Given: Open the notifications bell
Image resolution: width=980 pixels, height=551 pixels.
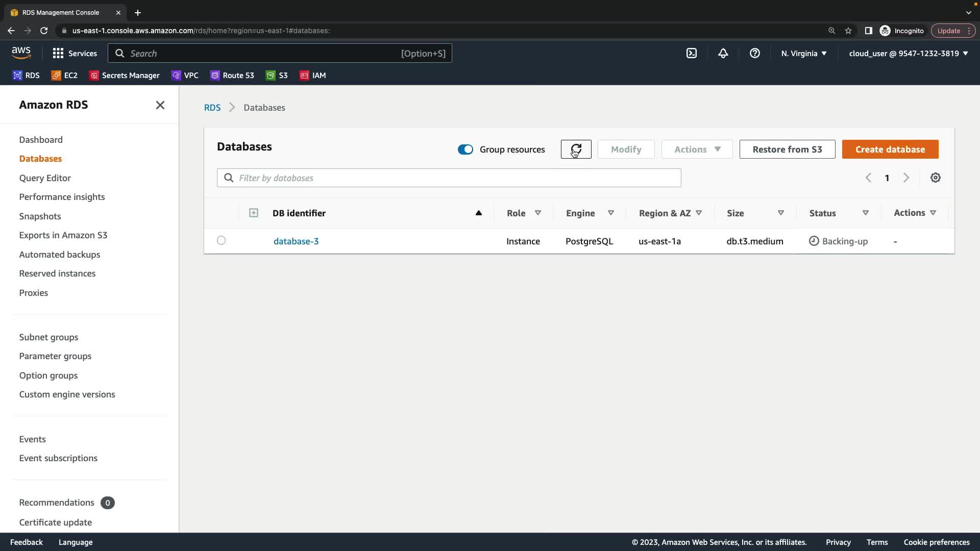Looking at the screenshot, I should [723, 54].
